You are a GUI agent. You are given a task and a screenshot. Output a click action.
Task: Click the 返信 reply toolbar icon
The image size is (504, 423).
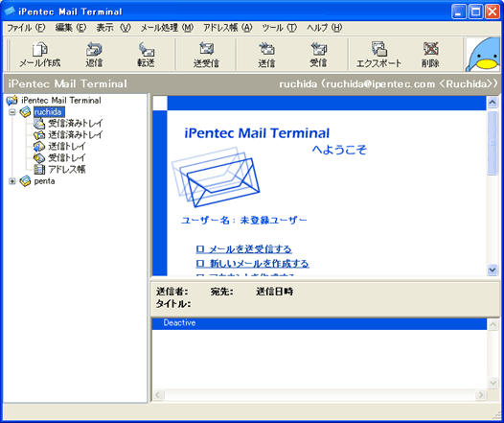coord(94,49)
